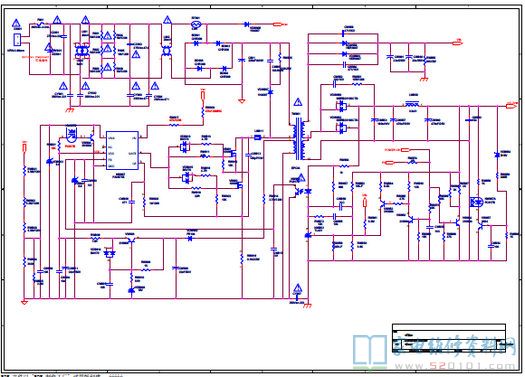The height and width of the screenshot is (377, 525).
Task: Click the optocoupler in the far-right feedback section
Action: coord(476,202)
